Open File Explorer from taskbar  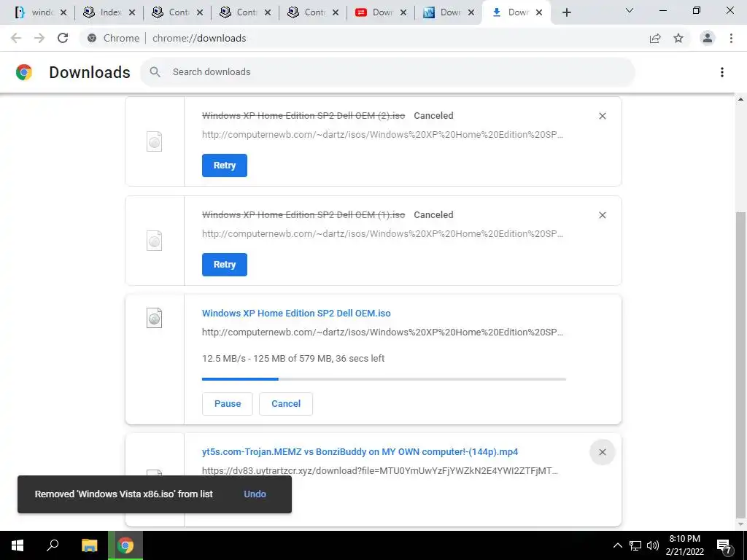(x=89, y=545)
